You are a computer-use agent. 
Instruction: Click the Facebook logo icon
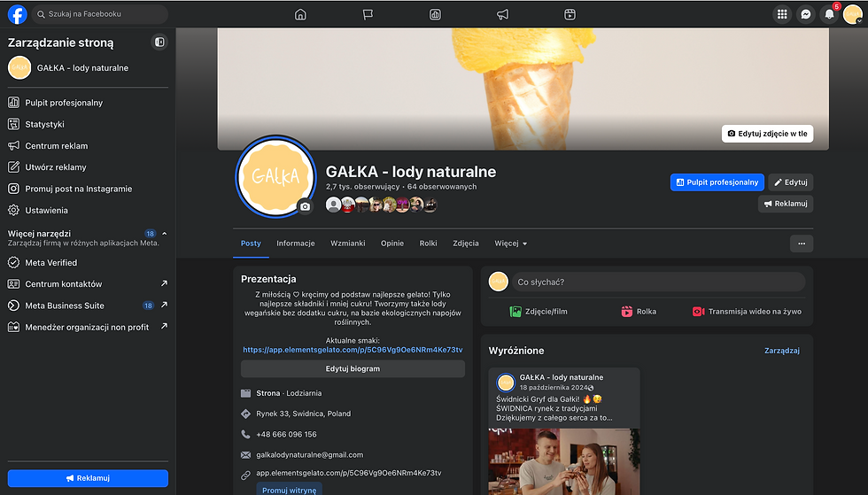coord(17,14)
